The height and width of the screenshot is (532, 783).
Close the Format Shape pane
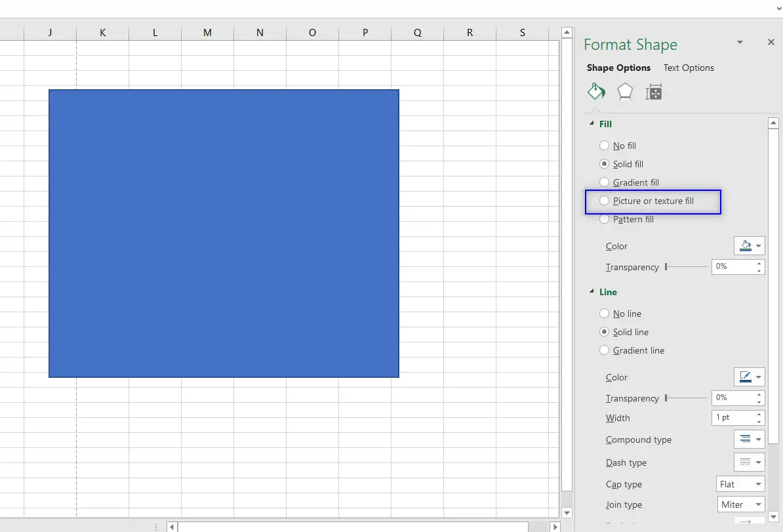pos(771,42)
